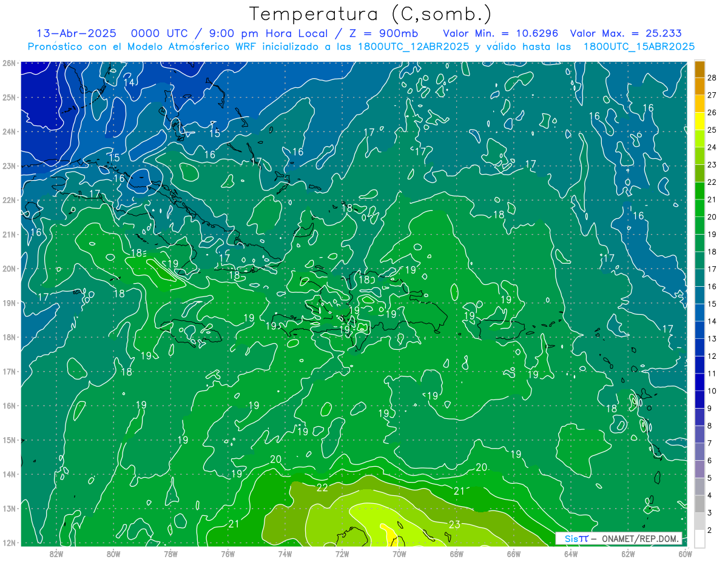Click the '60W' longitude axis label
The height and width of the screenshot is (562, 728).
point(685,554)
